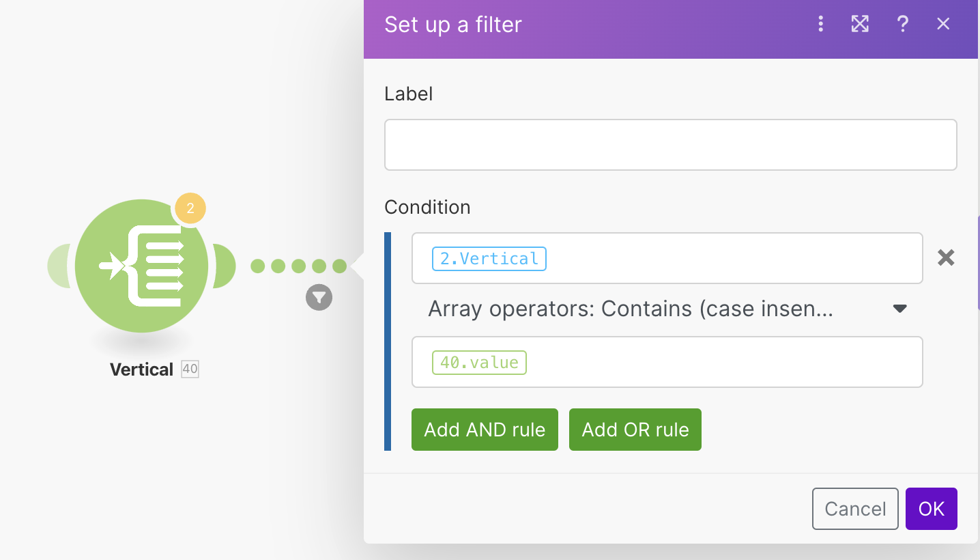Close the Set up a filter dialog
980x560 pixels.
[943, 25]
